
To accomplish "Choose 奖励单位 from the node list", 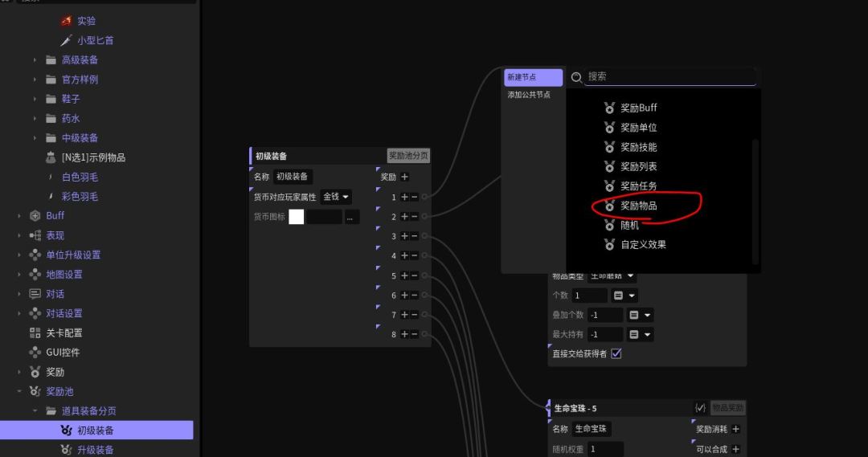I will (x=638, y=128).
